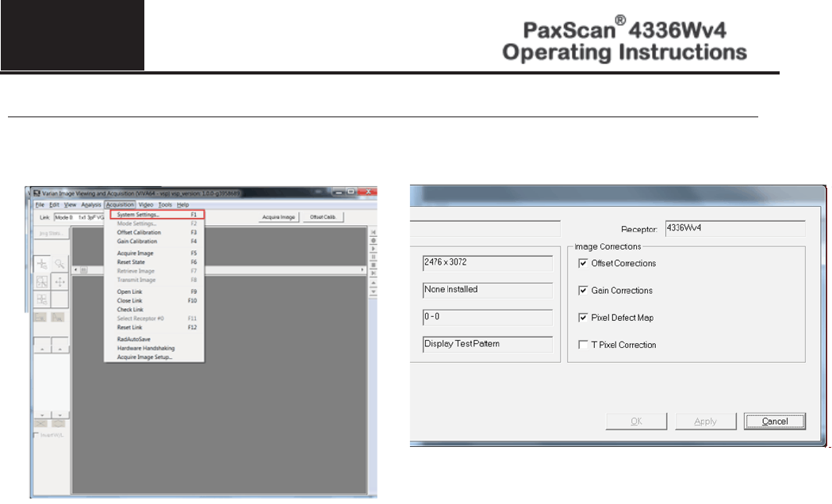Click up arrow below playback controls
Image resolution: width=832 pixels, height=504 pixels.
[374, 283]
